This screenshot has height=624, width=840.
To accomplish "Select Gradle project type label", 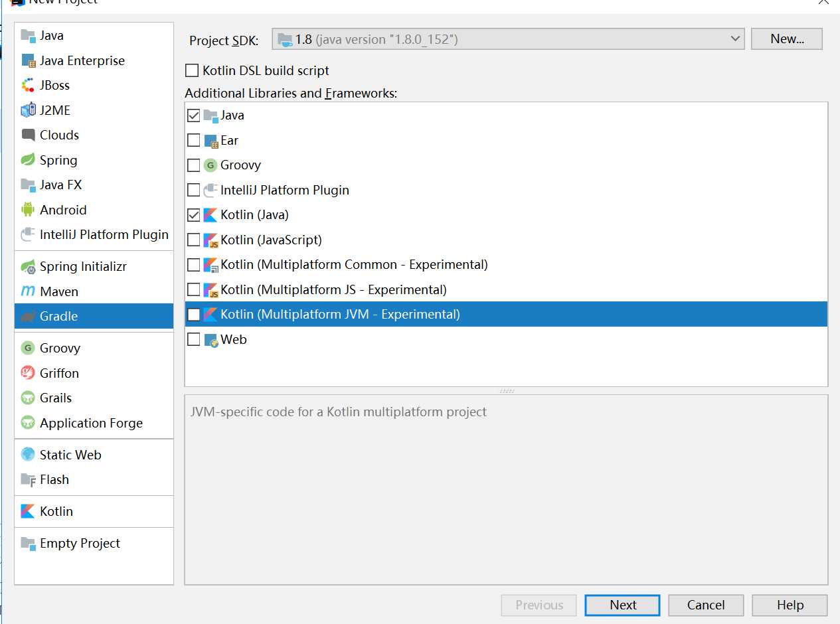I will point(58,316).
